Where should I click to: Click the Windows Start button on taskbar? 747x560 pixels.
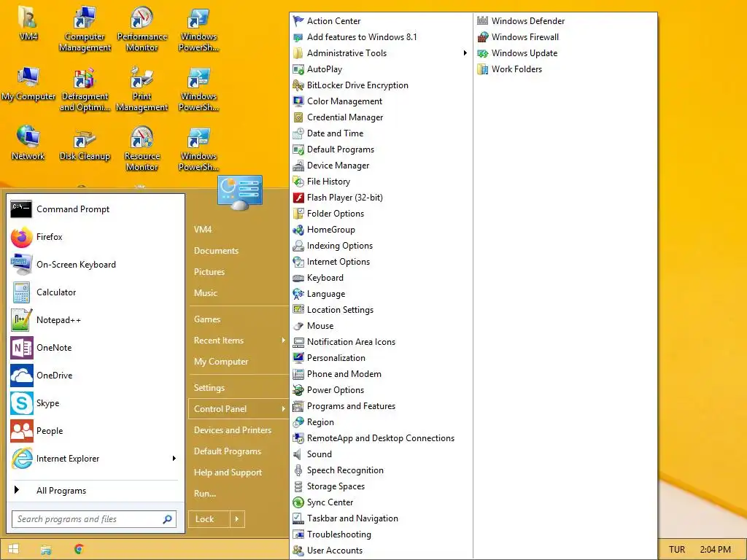click(13, 549)
